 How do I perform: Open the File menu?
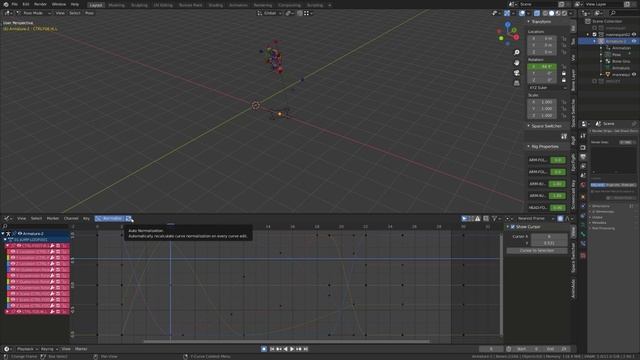[x=14, y=4]
